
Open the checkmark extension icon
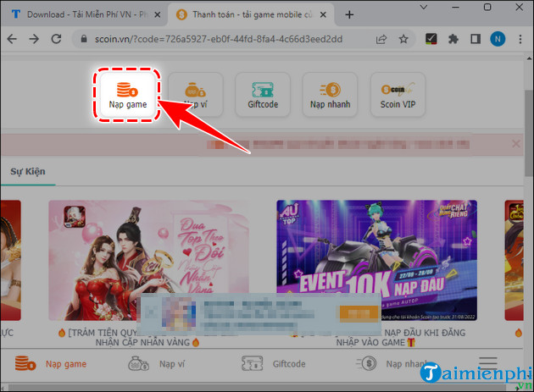pos(431,39)
